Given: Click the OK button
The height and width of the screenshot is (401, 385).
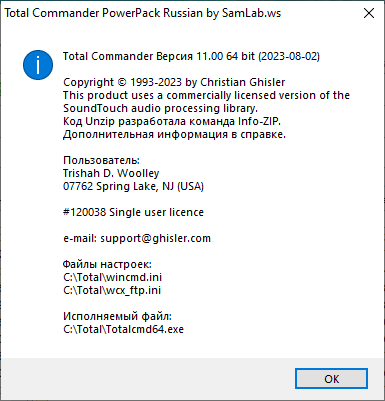Looking at the screenshot, I should (331, 379).
